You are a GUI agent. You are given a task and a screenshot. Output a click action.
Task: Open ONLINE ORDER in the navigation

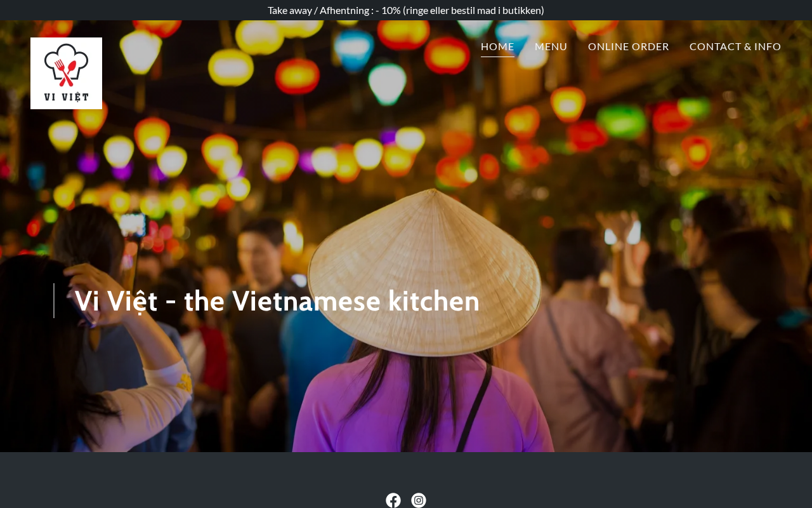pos(628,46)
